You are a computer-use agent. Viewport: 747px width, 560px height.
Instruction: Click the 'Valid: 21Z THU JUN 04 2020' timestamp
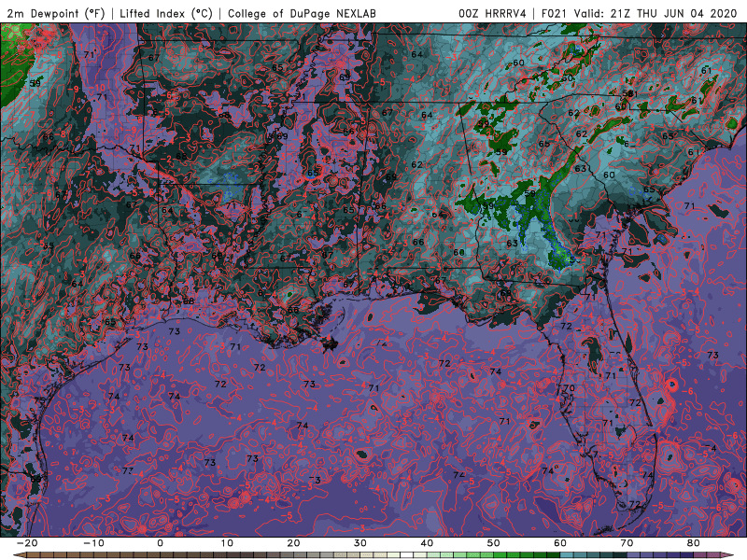tap(655, 13)
